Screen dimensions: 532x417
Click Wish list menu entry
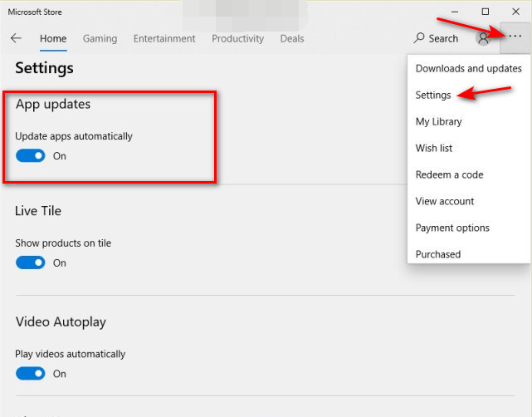click(x=434, y=148)
